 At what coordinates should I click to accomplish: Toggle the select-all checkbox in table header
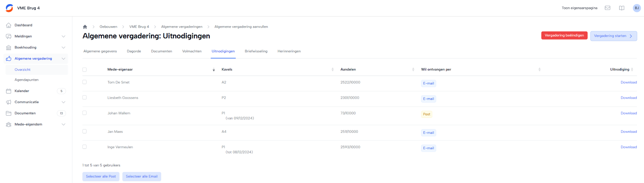(85, 70)
